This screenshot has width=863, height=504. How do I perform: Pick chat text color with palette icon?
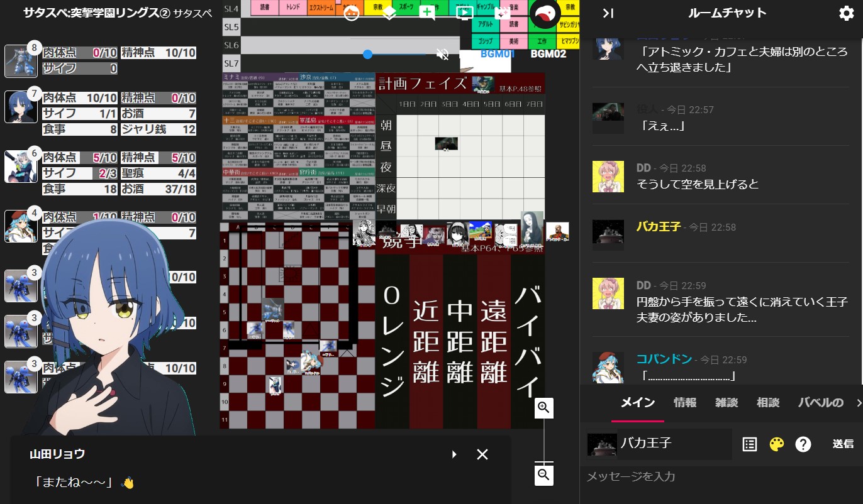coord(777,444)
